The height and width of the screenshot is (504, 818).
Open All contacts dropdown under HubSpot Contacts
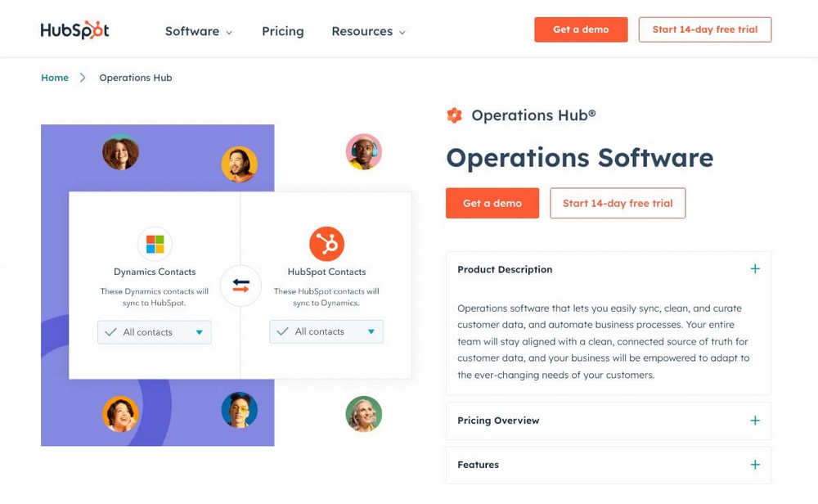pyautogui.click(x=326, y=332)
